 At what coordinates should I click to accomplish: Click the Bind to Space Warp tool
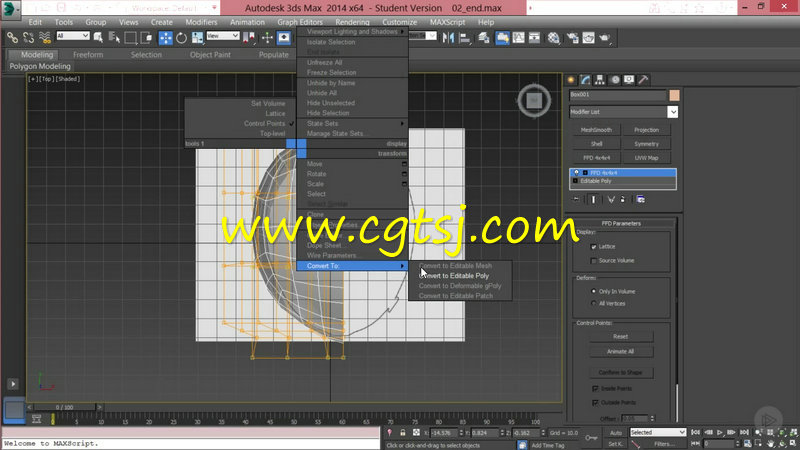[x=45, y=37]
